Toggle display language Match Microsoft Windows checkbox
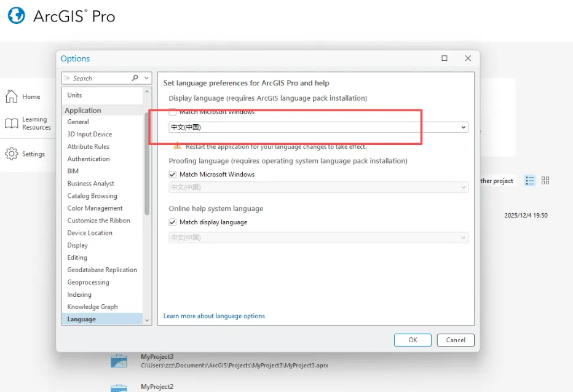 pos(173,112)
